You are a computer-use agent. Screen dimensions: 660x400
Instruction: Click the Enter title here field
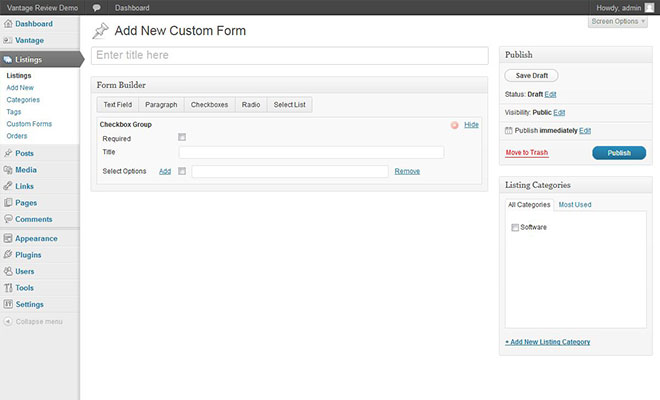[289, 55]
